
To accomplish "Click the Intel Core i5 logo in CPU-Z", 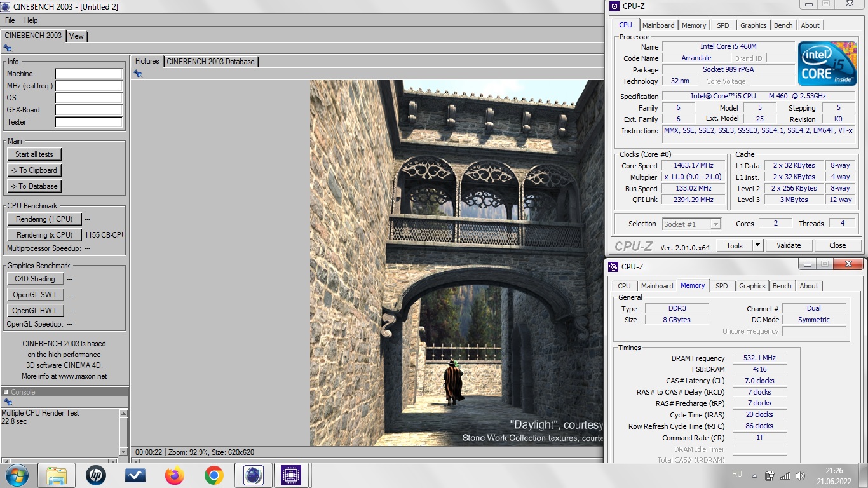I will pyautogui.click(x=827, y=64).
